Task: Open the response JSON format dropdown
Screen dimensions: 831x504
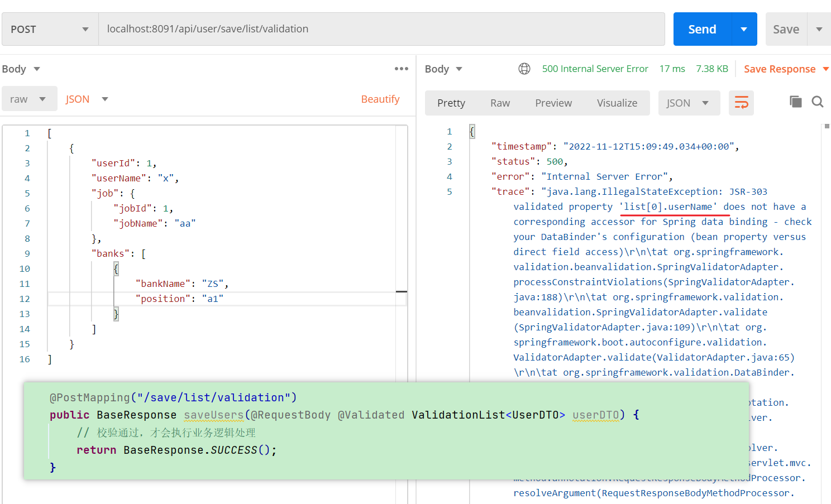Action: [x=689, y=103]
